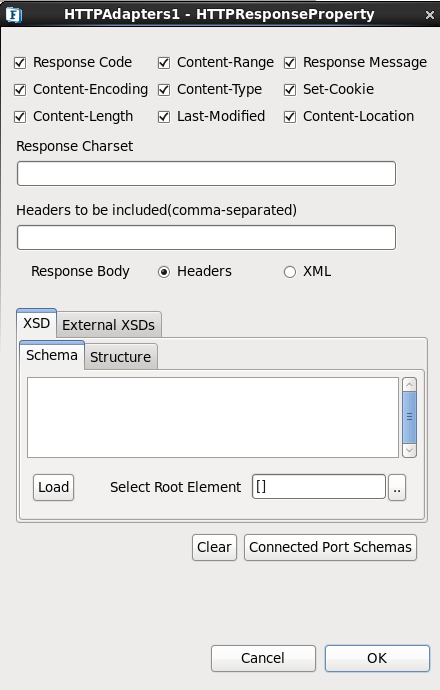
Task: Focus the Response Charset text field
Action: 206,173
